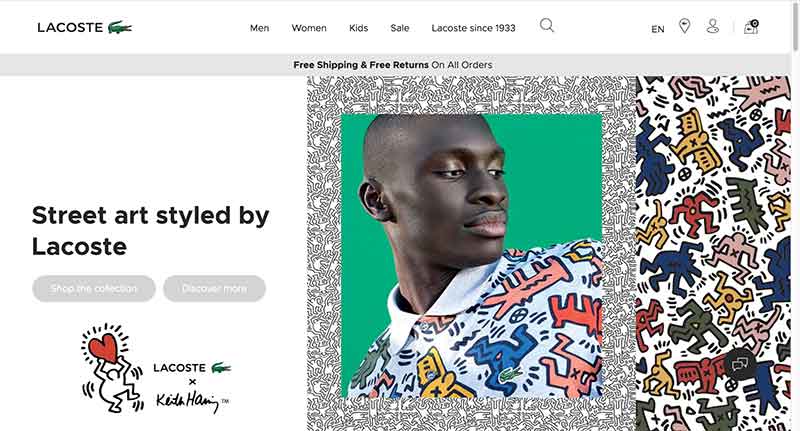Viewport: 800px width, 431px height.
Task: Open the Sale menu item
Action: point(400,28)
